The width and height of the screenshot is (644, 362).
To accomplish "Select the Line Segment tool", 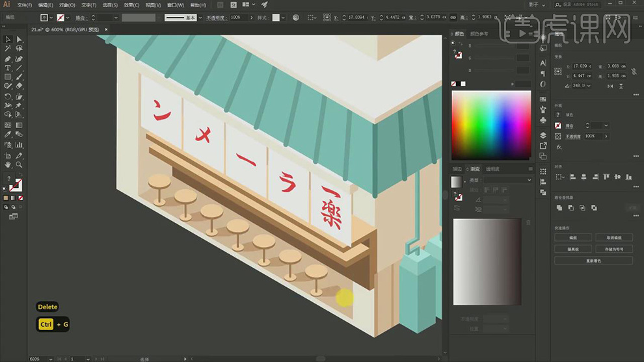I will tap(19, 68).
